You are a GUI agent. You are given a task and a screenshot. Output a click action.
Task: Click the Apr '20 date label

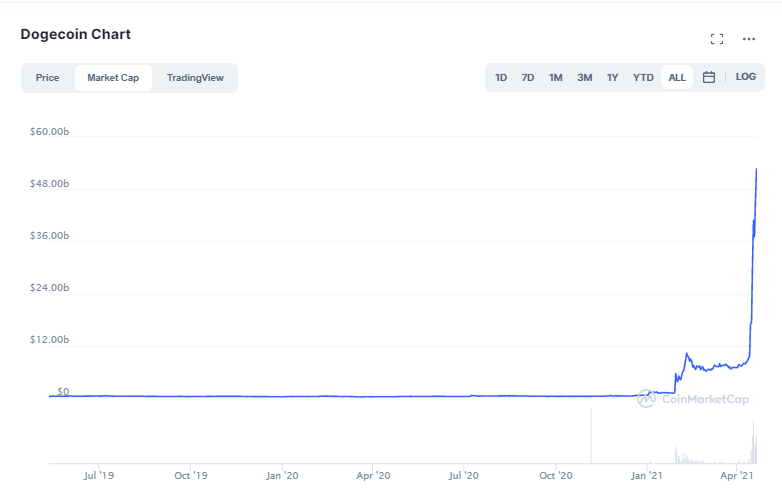tap(373, 476)
